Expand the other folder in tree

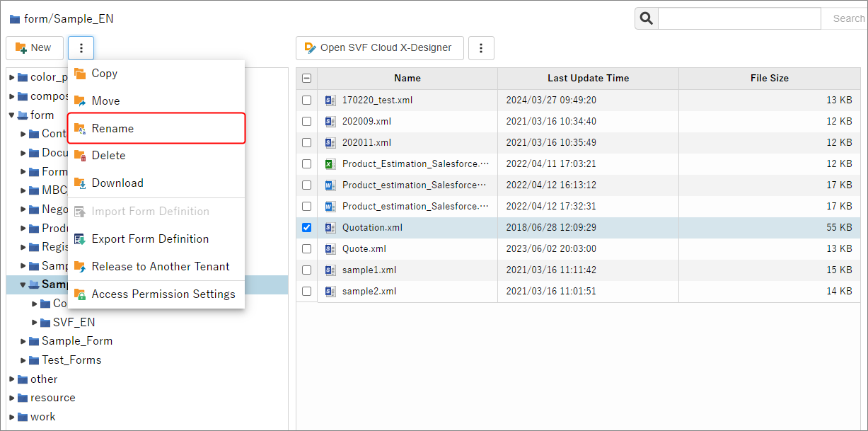[11, 379]
